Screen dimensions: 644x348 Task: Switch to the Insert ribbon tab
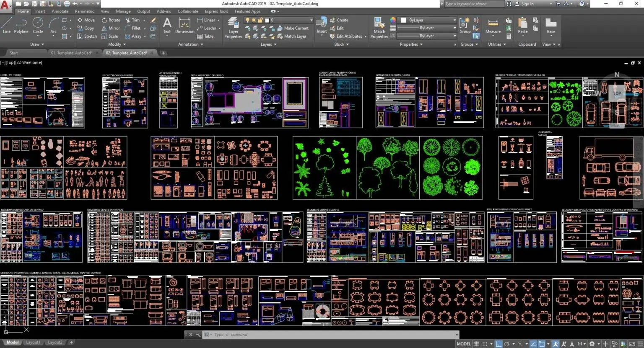[40, 11]
